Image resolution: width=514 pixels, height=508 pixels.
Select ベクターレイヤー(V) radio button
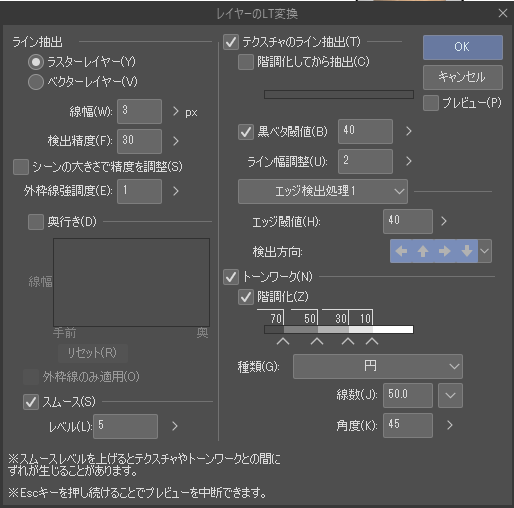click(x=36, y=82)
